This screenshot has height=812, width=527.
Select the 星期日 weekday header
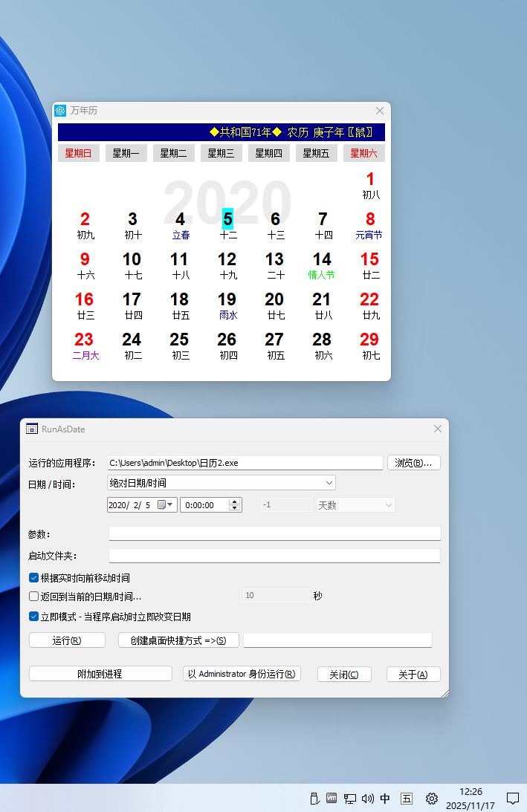(x=78, y=153)
